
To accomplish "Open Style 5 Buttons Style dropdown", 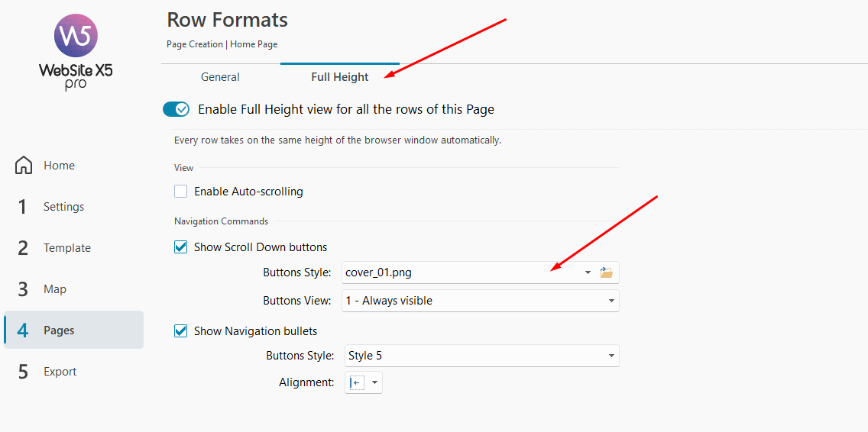I will pos(481,356).
